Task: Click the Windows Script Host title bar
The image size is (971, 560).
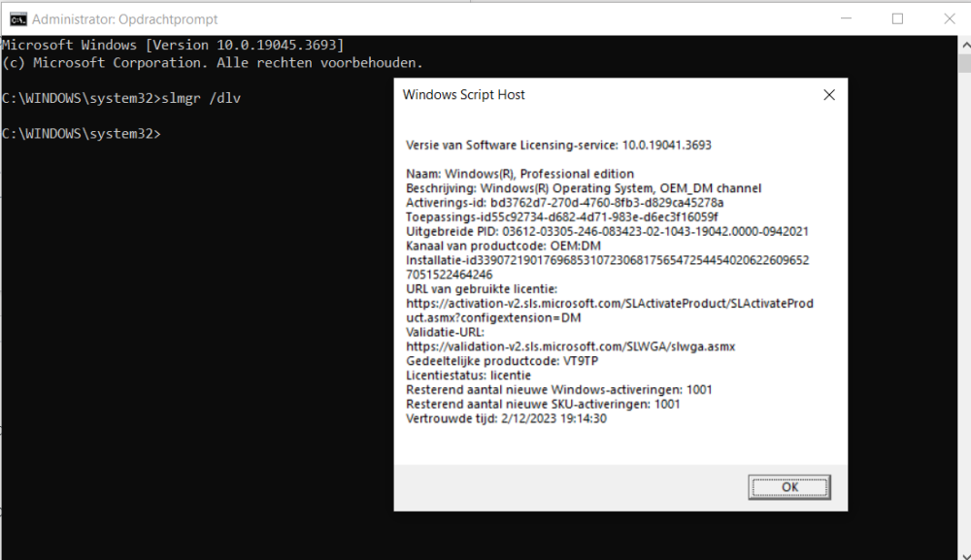Action: coord(583,95)
